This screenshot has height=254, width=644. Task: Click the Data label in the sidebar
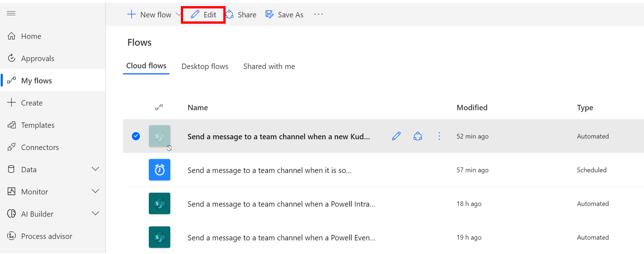coord(29,169)
